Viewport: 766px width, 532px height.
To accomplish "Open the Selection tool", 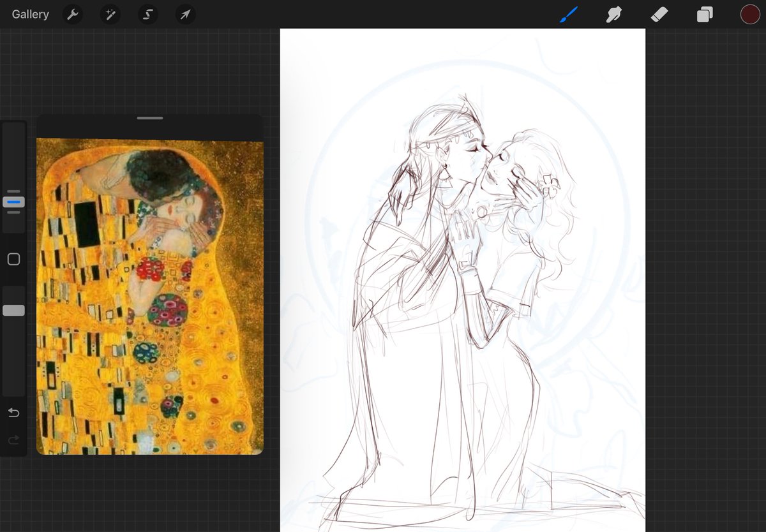I will [147, 14].
